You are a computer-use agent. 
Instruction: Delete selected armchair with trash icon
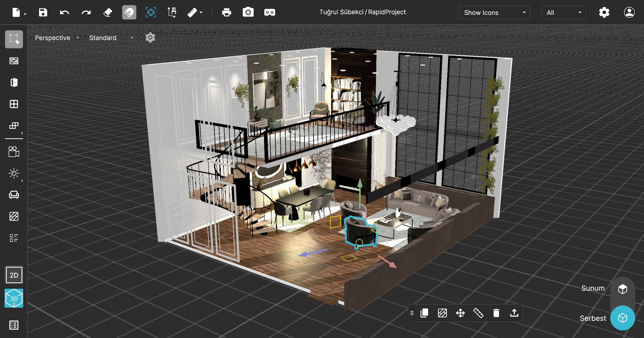point(496,313)
